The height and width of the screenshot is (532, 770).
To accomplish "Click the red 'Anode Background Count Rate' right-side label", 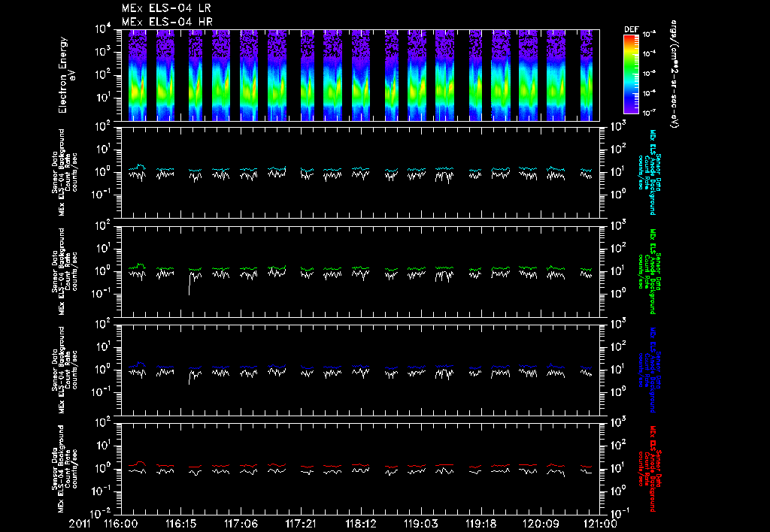I will pyautogui.click(x=649, y=468).
